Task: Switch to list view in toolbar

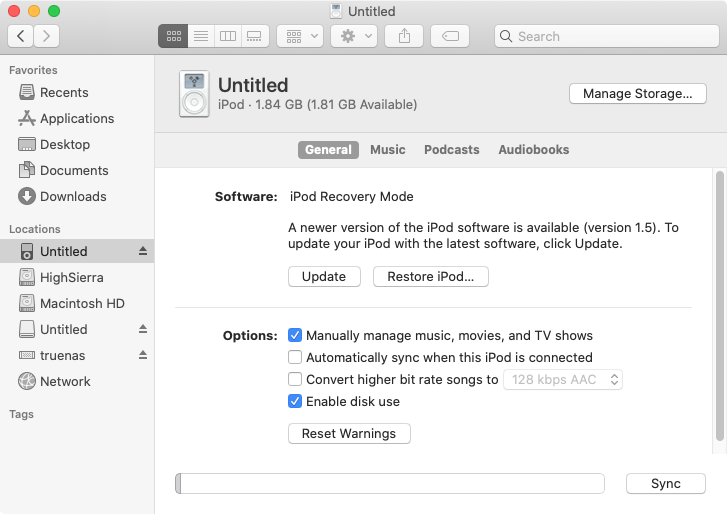Action: click(201, 36)
